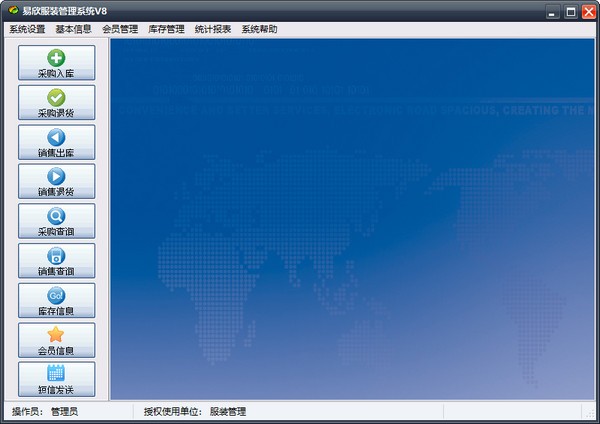The width and height of the screenshot is (600, 424).
Task: Close the application window
Action: [589, 12]
